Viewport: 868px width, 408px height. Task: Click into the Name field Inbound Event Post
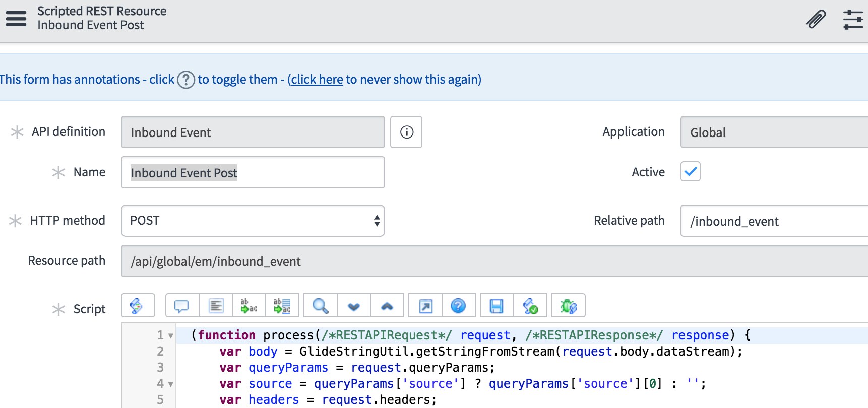coord(253,172)
